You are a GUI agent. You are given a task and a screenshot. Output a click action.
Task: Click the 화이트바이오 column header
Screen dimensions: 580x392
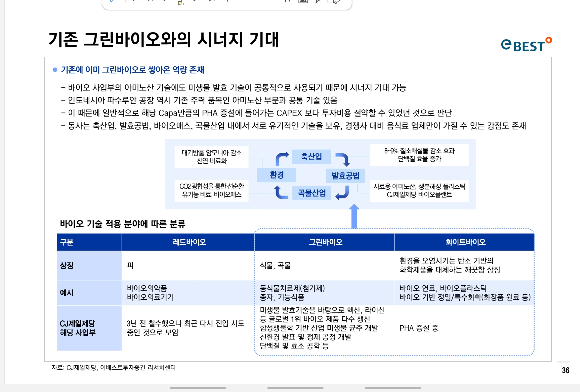pos(465,242)
